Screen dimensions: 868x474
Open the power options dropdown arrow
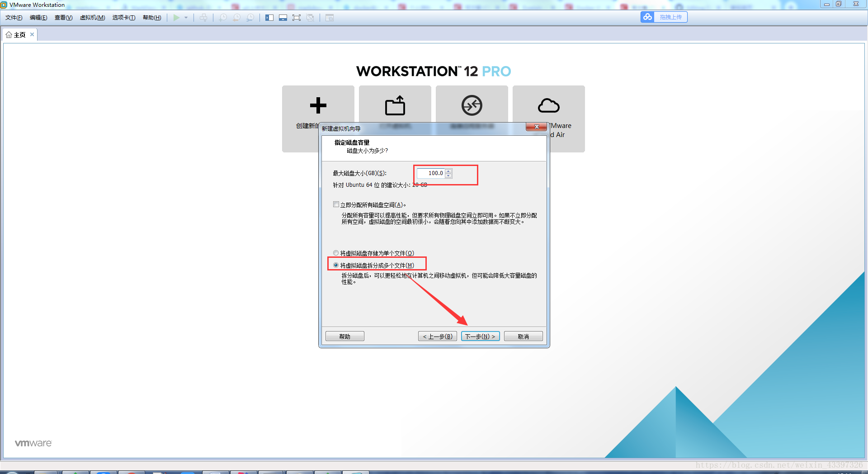pyautogui.click(x=186, y=18)
